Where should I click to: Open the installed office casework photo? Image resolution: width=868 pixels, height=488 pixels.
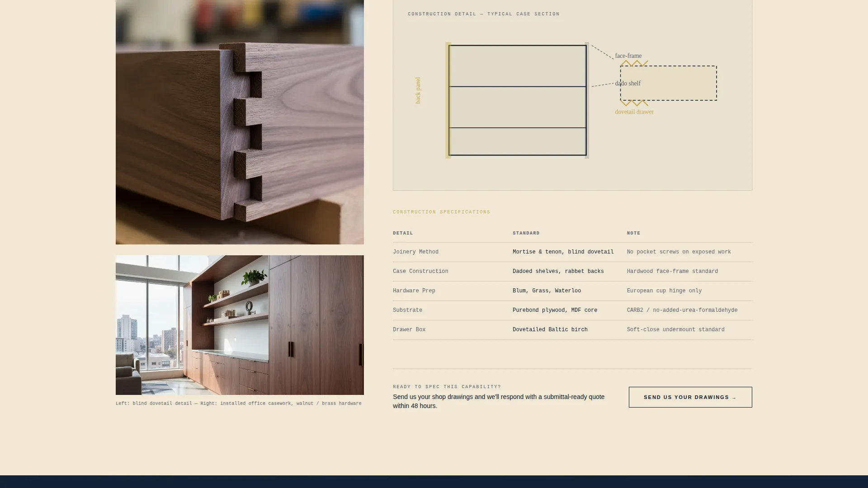pyautogui.click(x=240, y=325)
